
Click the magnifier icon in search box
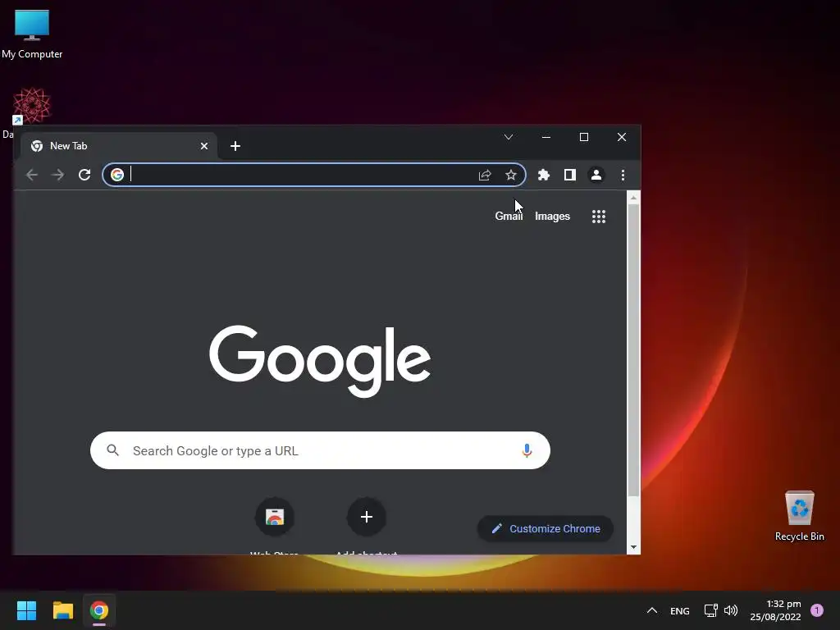[112, 450]
